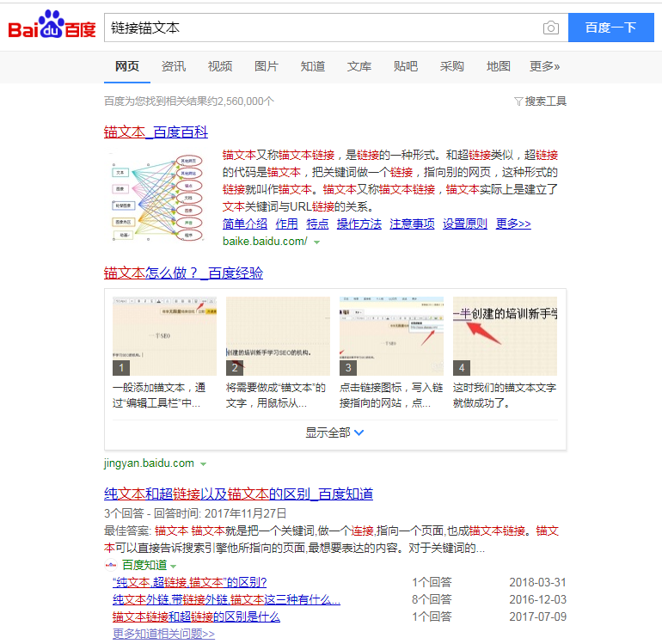Expand the 更多» tab menu
662x644 pixels.
coord(544,66)
